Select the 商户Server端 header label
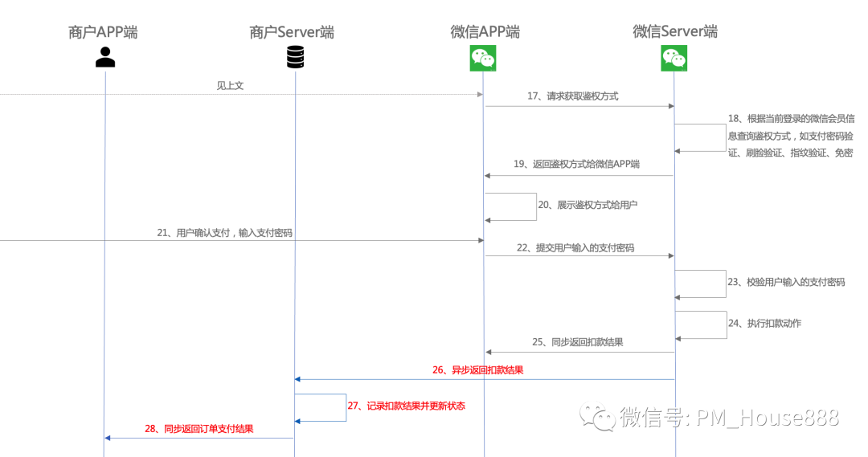This screenshot has height=457, width=868. [292, 32]
